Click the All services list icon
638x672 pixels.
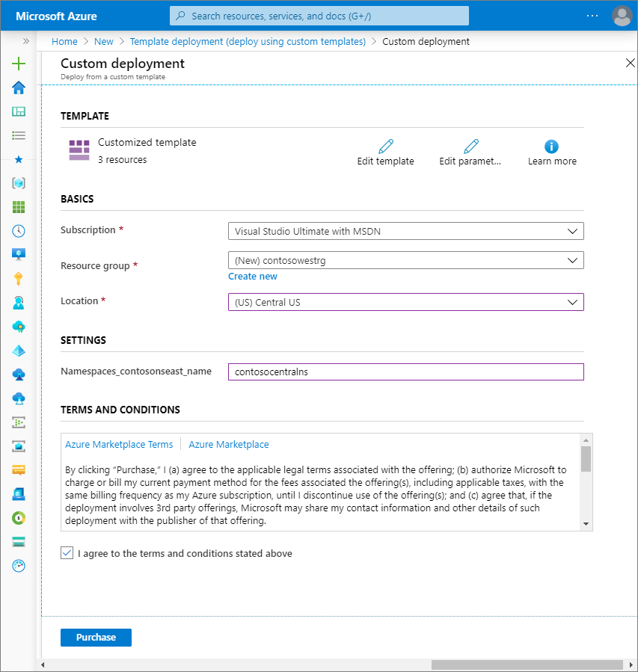[x=18, y=135]
